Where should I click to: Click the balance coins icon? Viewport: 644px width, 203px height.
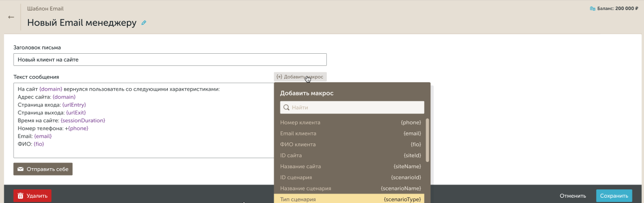592,8
